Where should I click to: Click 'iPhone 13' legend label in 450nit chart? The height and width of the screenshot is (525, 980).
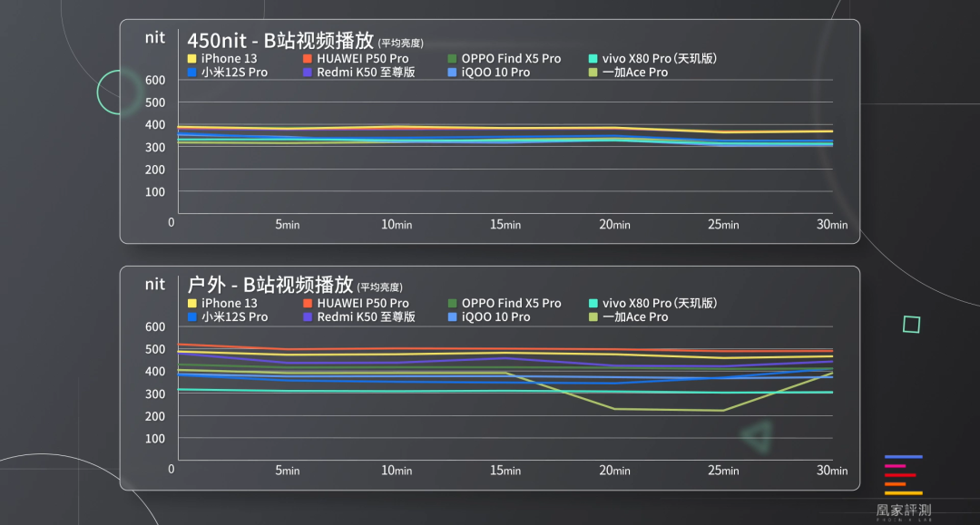coord(229,59)
